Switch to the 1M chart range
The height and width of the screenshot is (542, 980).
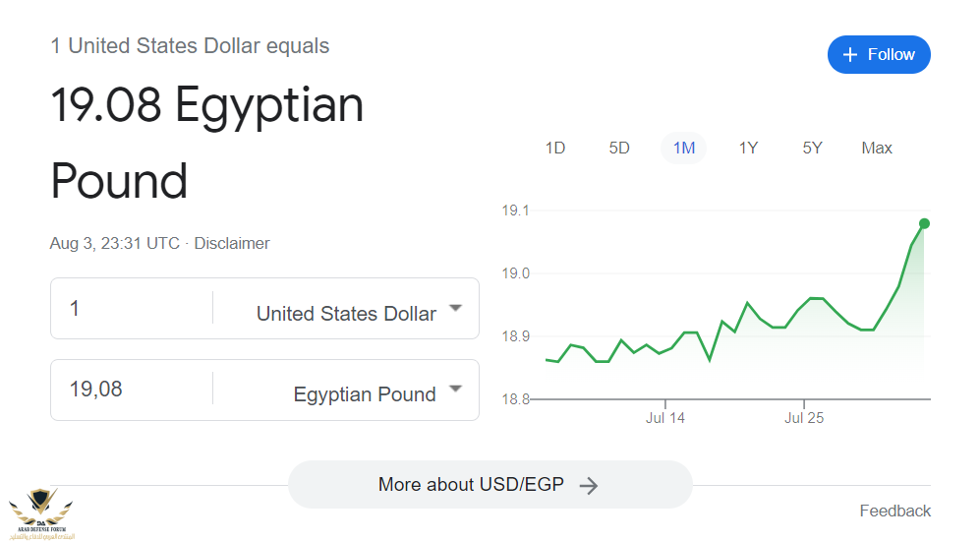pos(684,148)
